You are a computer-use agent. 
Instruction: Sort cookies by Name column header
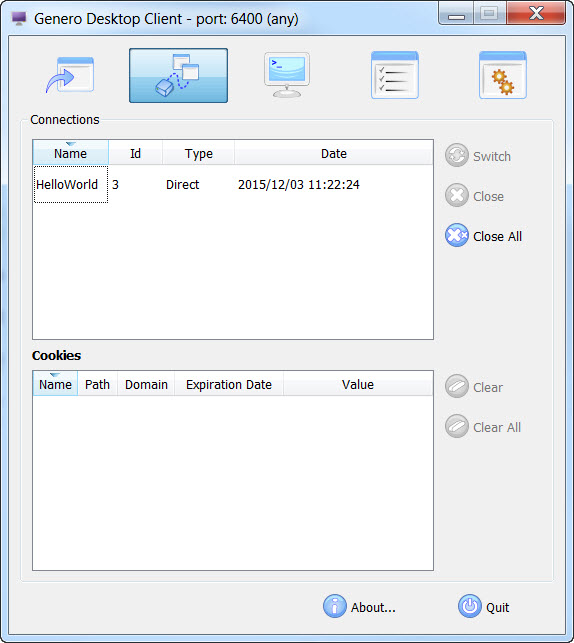point(55,384)
